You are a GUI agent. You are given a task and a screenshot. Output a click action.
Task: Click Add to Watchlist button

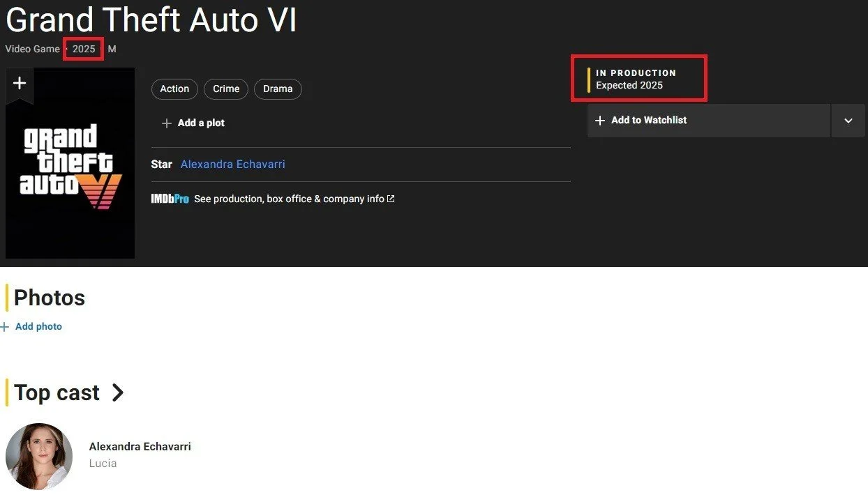point(709,121)
